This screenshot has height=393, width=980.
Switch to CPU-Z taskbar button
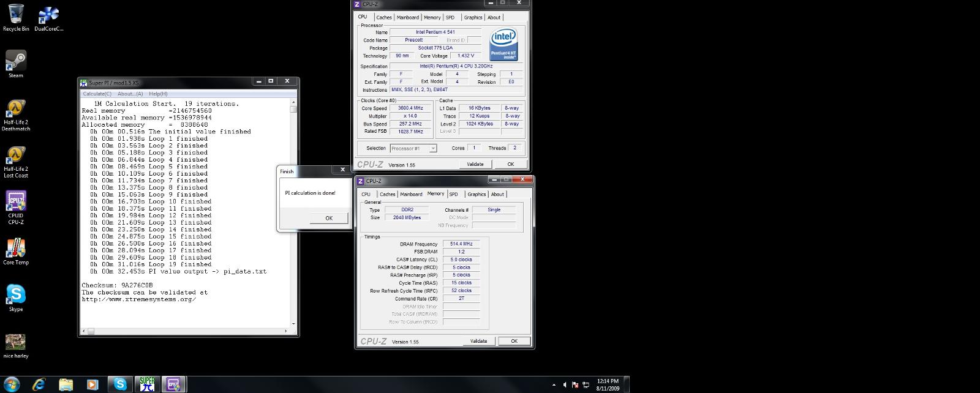pyautogui.click(x=173, y=384)
